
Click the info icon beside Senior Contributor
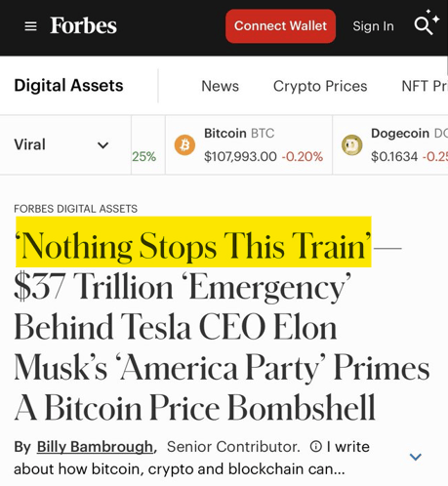pos(316,446)
